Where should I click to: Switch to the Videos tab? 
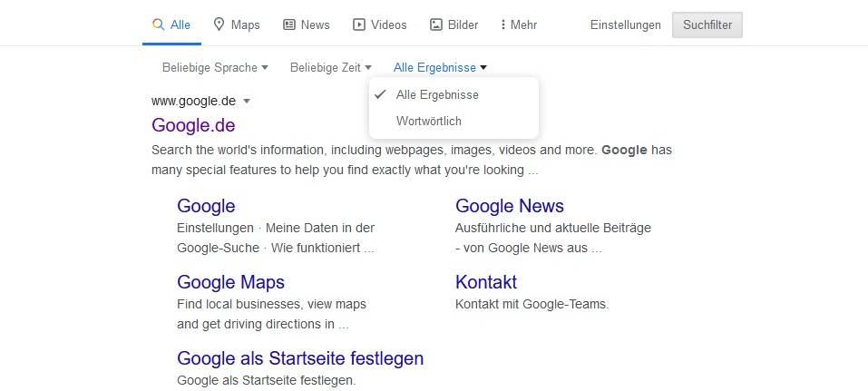[380, 24]
